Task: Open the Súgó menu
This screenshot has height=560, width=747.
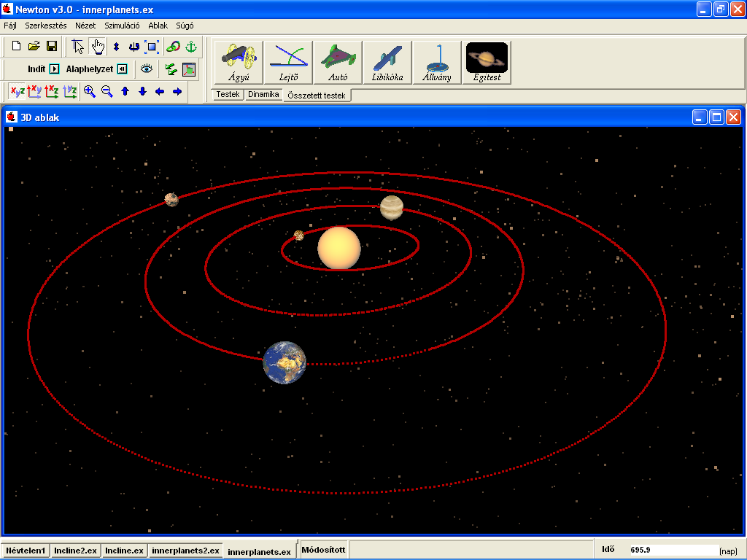Action: coord(185,26)
